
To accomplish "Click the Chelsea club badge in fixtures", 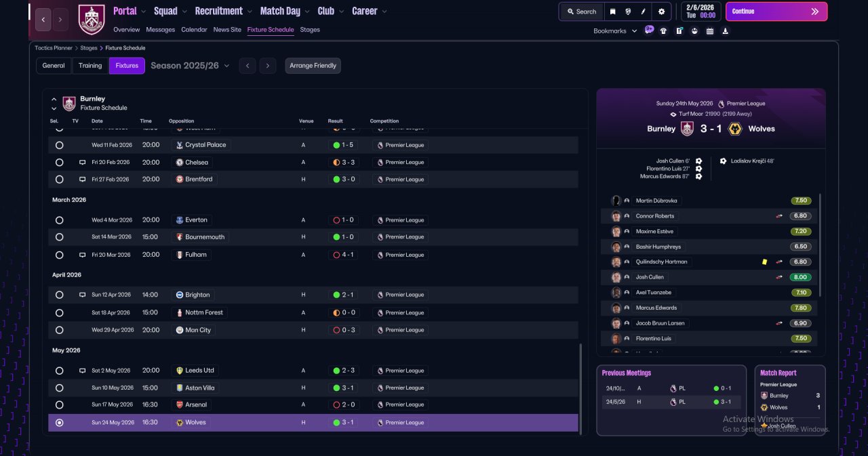I will [x=179, y=163].
